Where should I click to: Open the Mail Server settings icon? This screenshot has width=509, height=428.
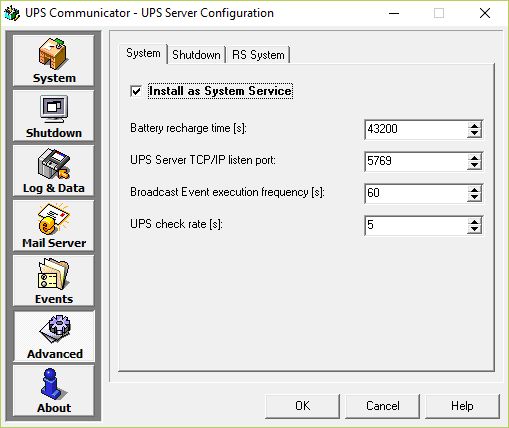(x=53, y=225)
